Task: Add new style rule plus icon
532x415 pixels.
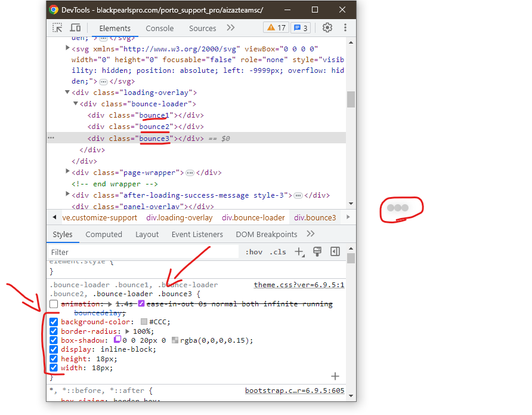Action: tap(299, 252)
